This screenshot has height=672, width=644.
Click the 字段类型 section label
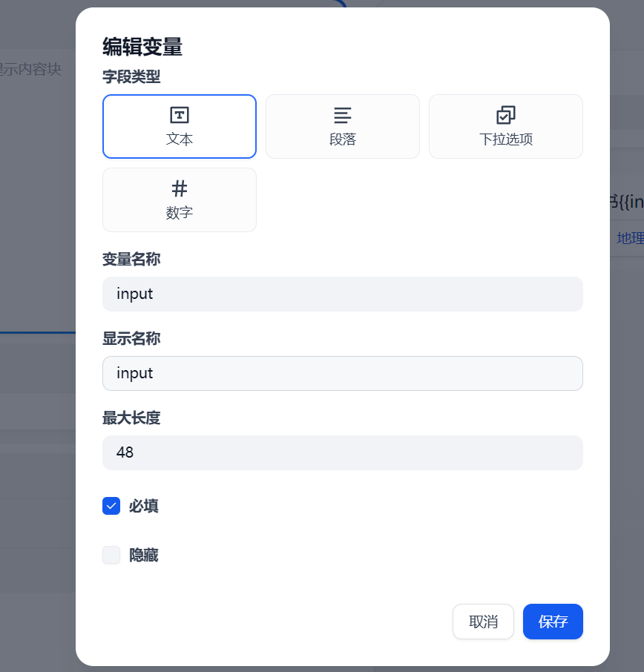pos(131,77)
